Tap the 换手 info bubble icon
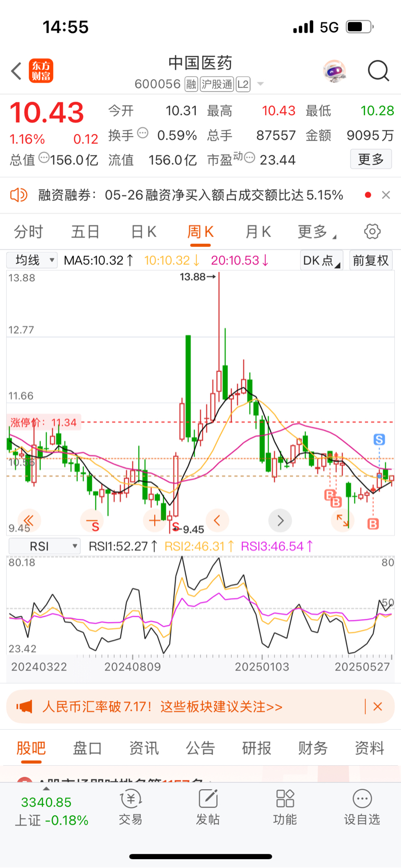 point(143,133)
